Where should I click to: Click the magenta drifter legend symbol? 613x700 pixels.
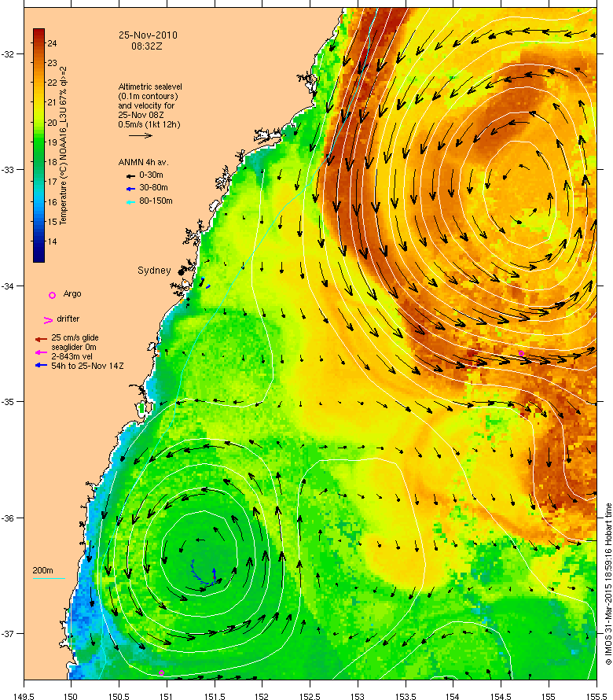tap(48, 320)
